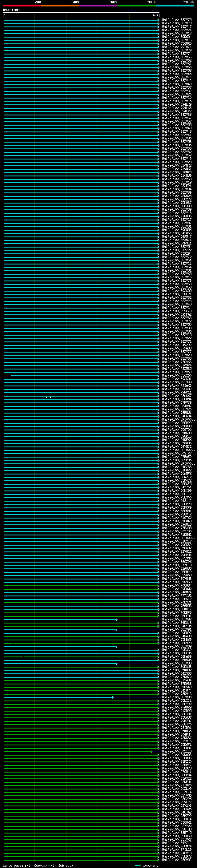The width and height of the screenshot is (197, 868).
Task: Click the query end position 494
Action: pyautogui.click(x=155, y=15)
